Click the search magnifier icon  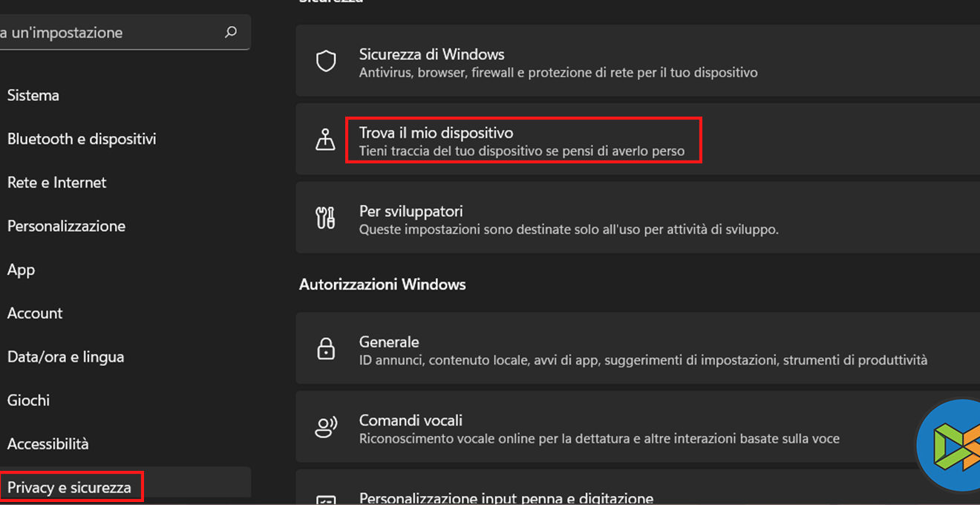click(231, 32)
